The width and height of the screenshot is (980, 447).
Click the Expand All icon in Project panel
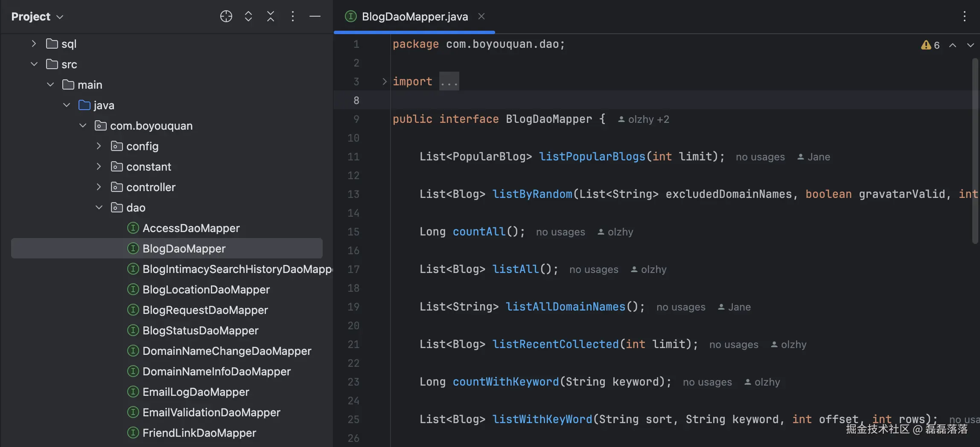248,17
